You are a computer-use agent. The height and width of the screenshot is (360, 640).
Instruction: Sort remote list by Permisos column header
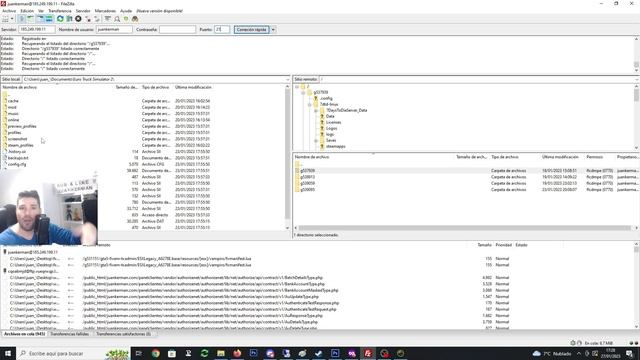(x=594, y=157)
